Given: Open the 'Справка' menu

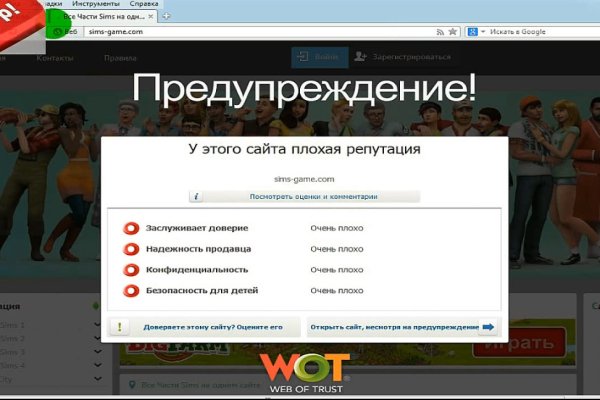Looking at the screenshot, I should [x=144, y=4].
